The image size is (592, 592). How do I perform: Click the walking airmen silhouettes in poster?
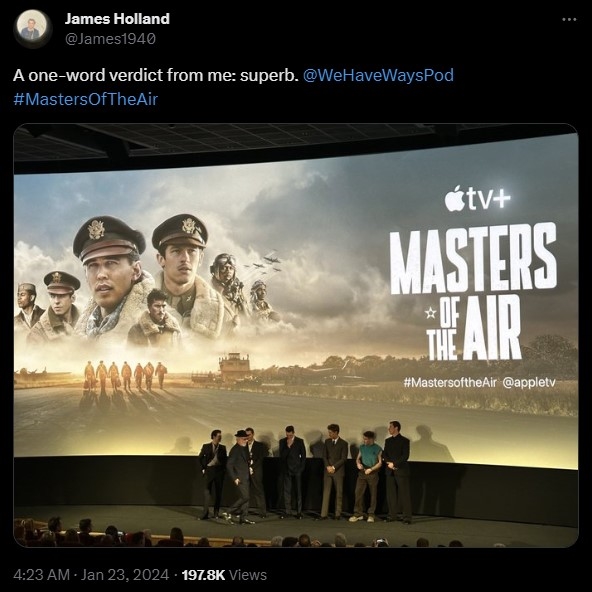[125, 375]
